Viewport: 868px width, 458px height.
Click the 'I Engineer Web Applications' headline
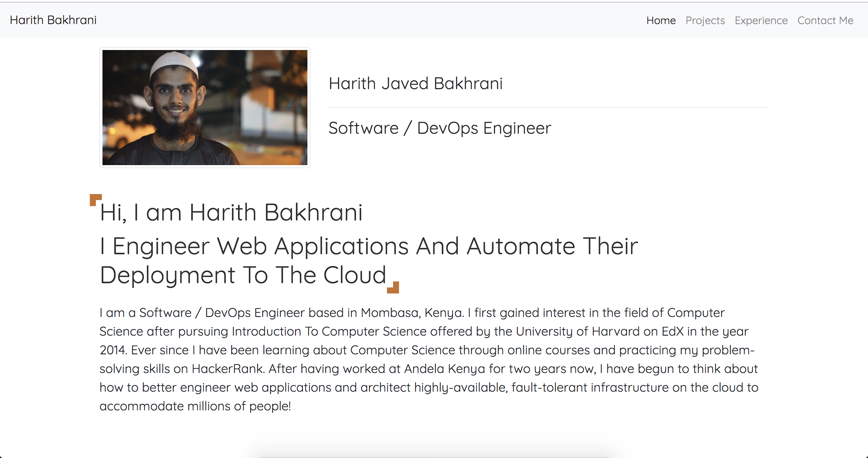point(369,246)
